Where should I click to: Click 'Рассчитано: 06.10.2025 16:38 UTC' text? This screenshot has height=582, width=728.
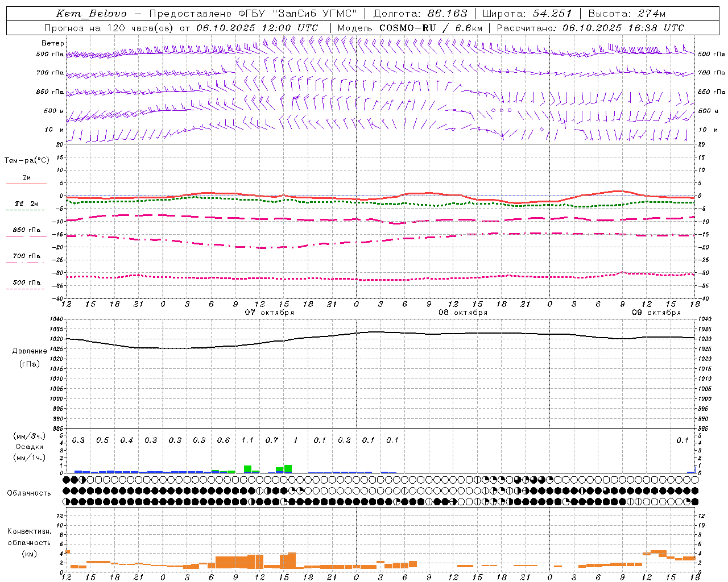coord(590,28)
